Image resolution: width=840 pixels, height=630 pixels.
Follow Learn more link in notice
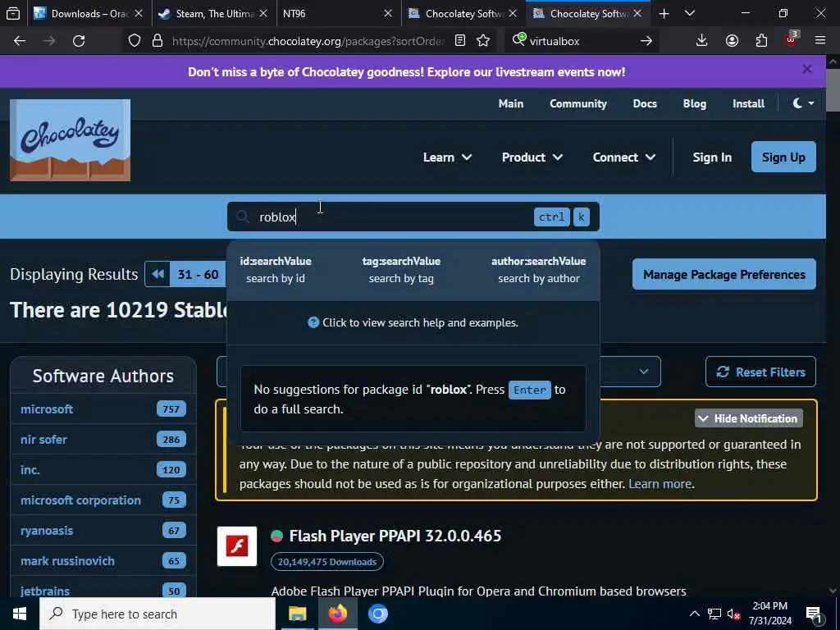tap(660, 484)
